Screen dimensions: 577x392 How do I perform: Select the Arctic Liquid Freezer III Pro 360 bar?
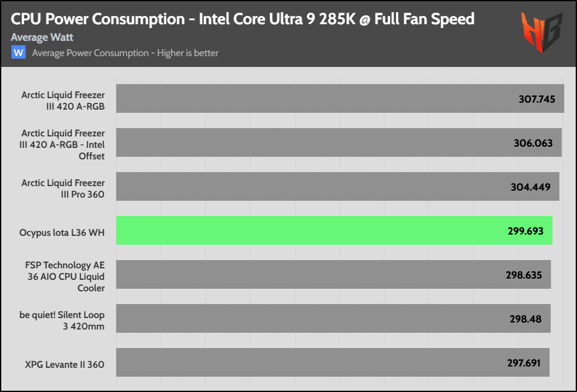tap(338, 186)
